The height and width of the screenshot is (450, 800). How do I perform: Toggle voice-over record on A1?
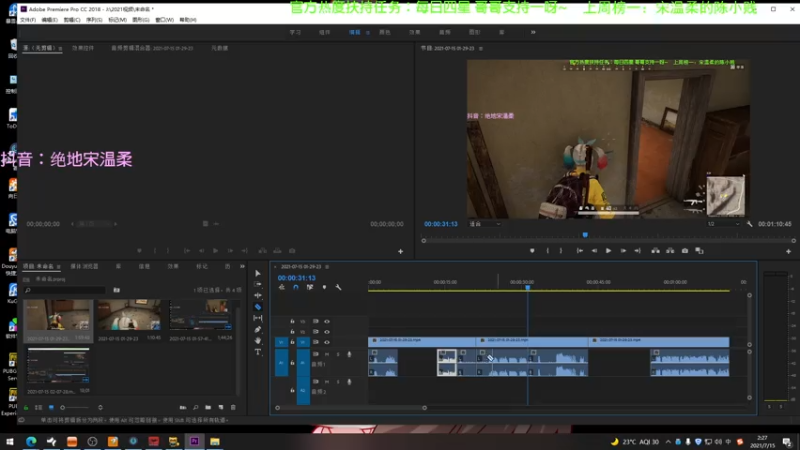pos(349,354)
